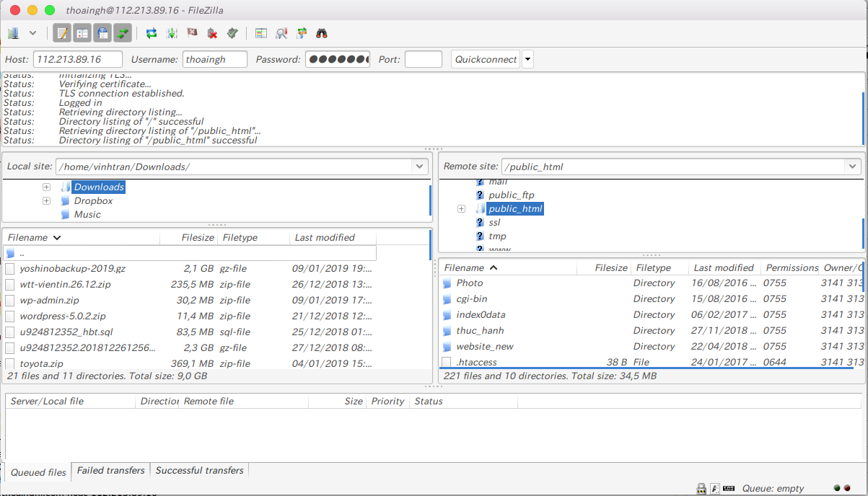The height and width of the screenshot is (496, 868).
Task: Click the Status queue column header
Action: pyautogui.click(x=463, y=401)
